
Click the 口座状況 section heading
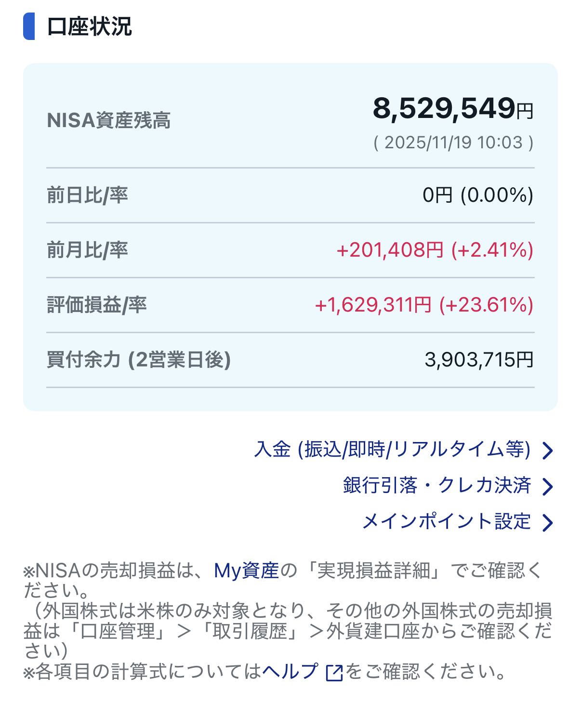pyautogui.click(x=90, y=26)
